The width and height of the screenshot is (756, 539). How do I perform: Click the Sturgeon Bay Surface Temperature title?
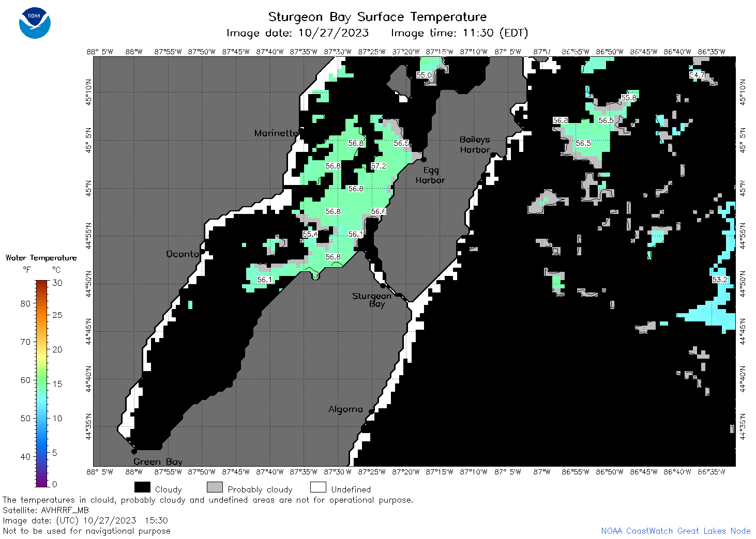[x=377, y=17]
